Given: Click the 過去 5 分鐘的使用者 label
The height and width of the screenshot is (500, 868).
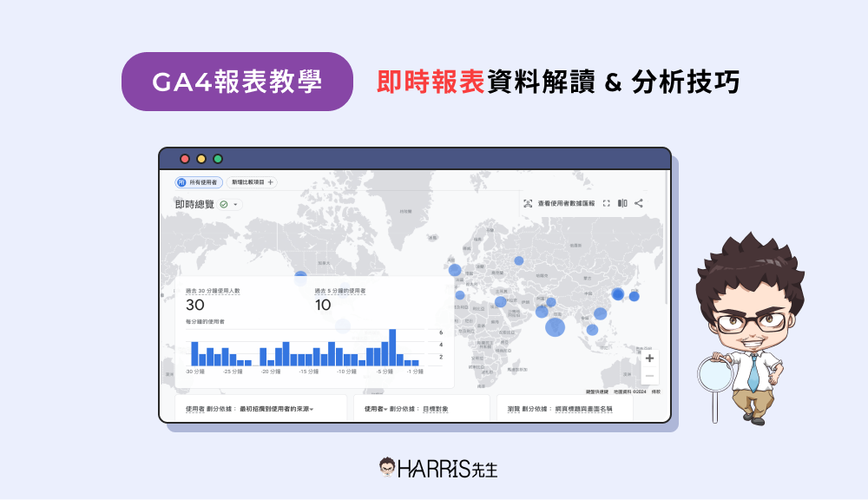Looking at the screenshot, I should tap(340, 291).
